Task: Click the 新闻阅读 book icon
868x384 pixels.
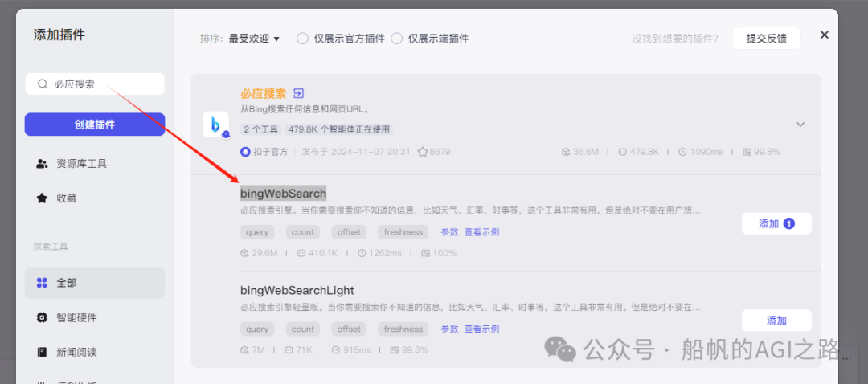Action: (x=42, y=352)
